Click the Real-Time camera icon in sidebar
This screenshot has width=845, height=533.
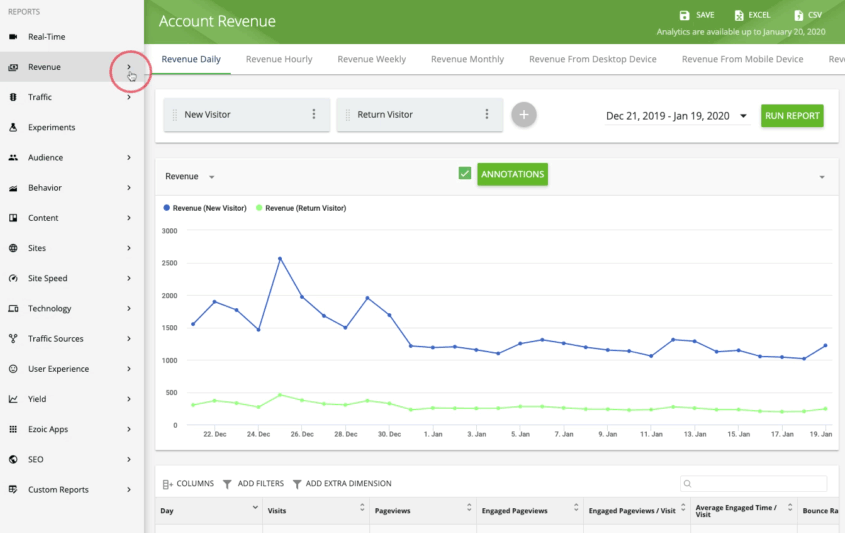coord(13,37)
